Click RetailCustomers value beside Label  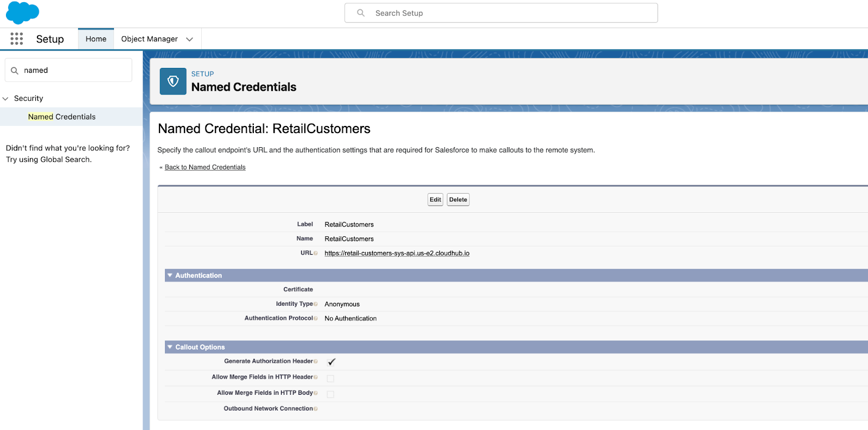coord(349,225)
